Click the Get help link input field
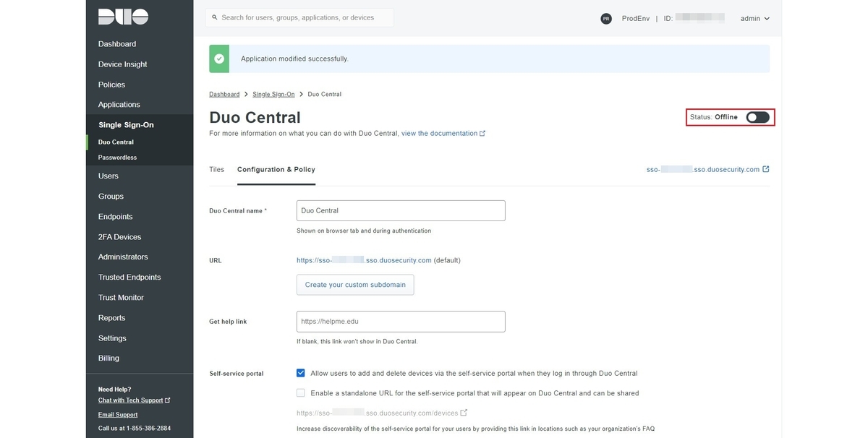The width and height of the screenshot is (868, 438). [x=401, y=322]
